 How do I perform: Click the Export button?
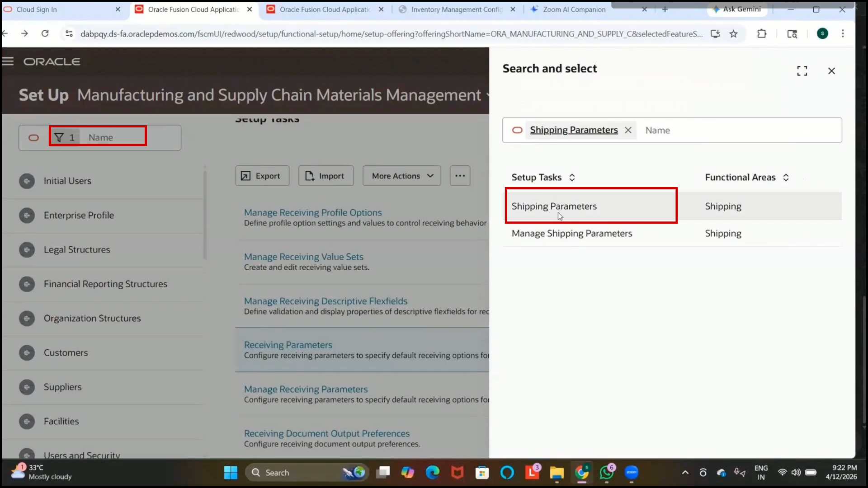click(x=262, y=176)
